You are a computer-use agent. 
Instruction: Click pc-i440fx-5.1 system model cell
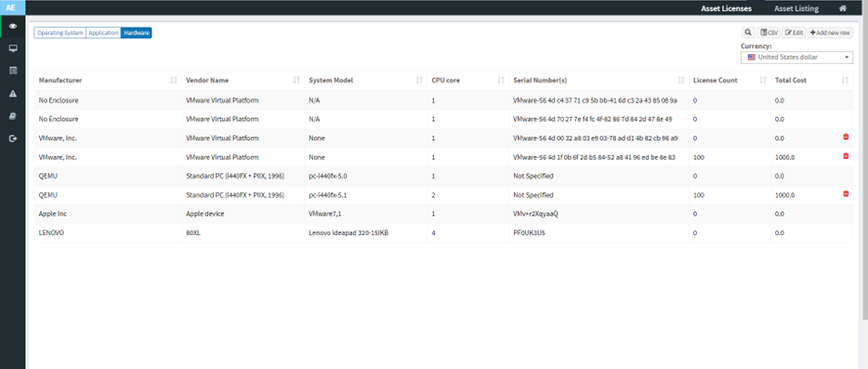coord(365,195)
